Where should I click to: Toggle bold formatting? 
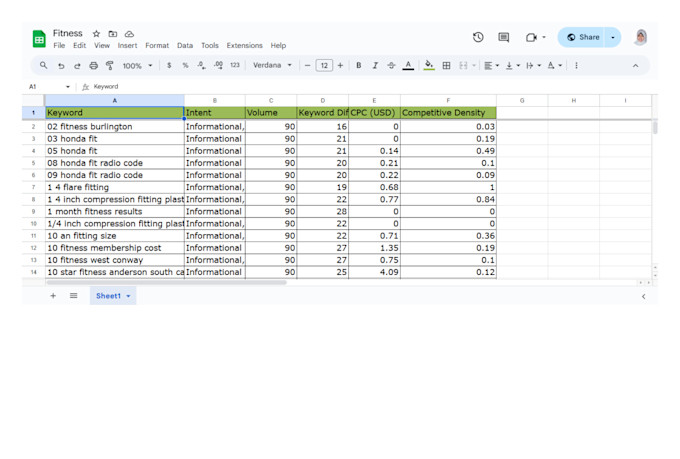coord(359,66)
